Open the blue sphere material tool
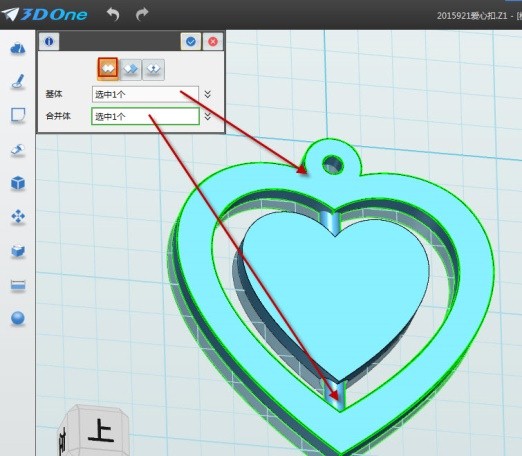 point(18,318)
